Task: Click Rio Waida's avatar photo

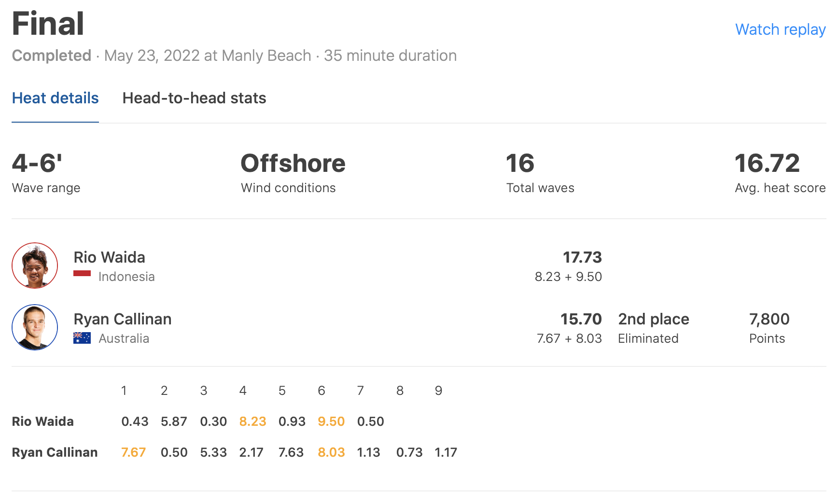Action: [35, 266]
